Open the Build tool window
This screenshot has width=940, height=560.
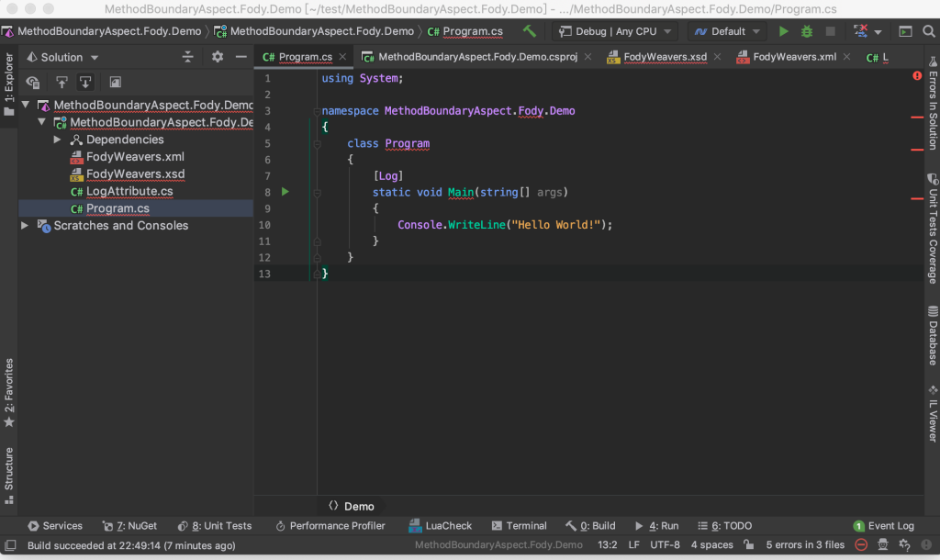590,526
